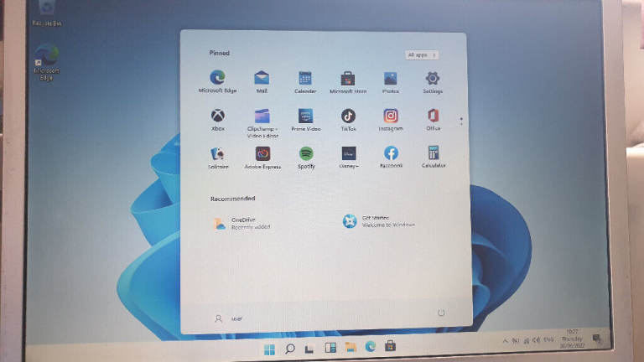Open Clipchamp Video Editor
This screenshot has width=644, height=362.
tap(262, 116)
